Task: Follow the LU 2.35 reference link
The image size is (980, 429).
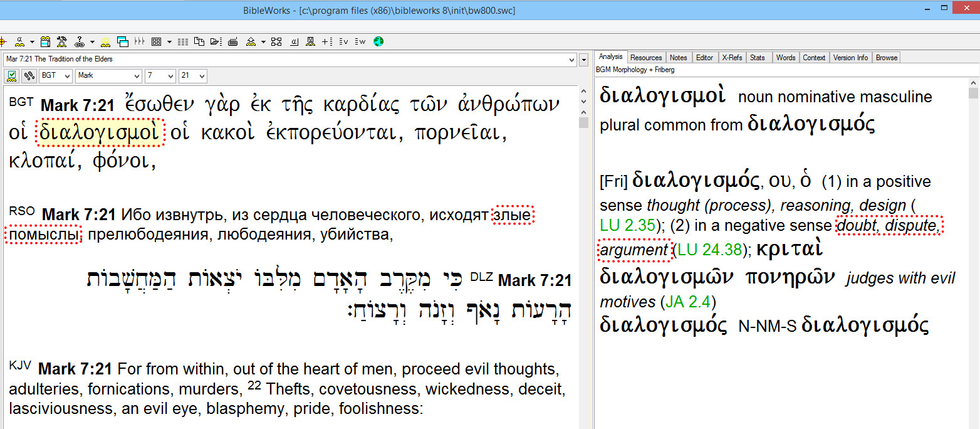Action: point(628,225)
